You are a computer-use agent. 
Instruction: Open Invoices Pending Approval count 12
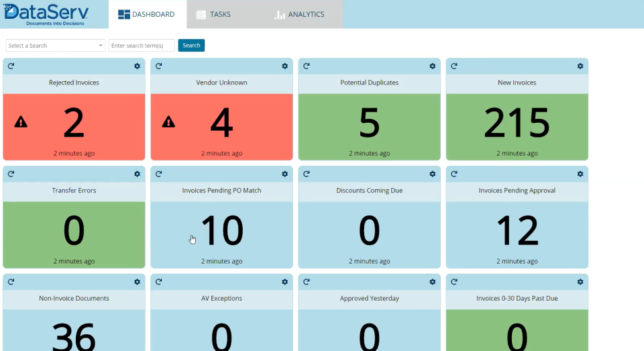pos(517,231)
